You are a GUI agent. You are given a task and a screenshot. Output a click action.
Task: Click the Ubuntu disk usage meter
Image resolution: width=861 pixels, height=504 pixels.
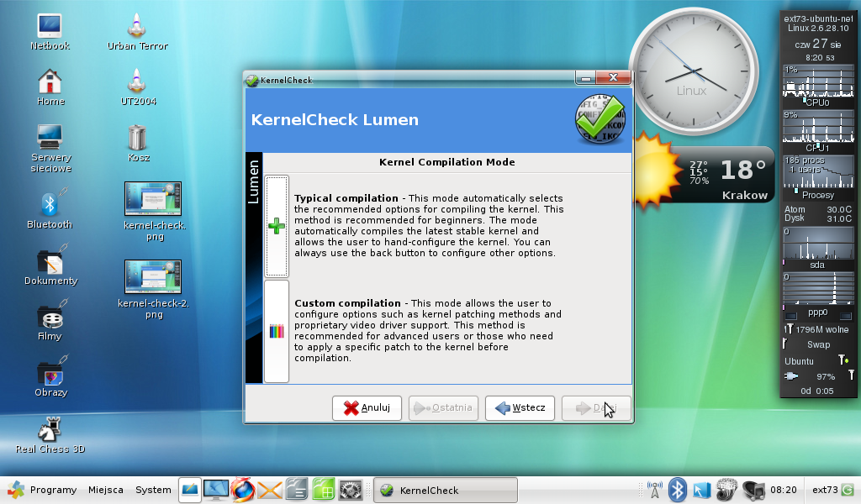[818, 361]
